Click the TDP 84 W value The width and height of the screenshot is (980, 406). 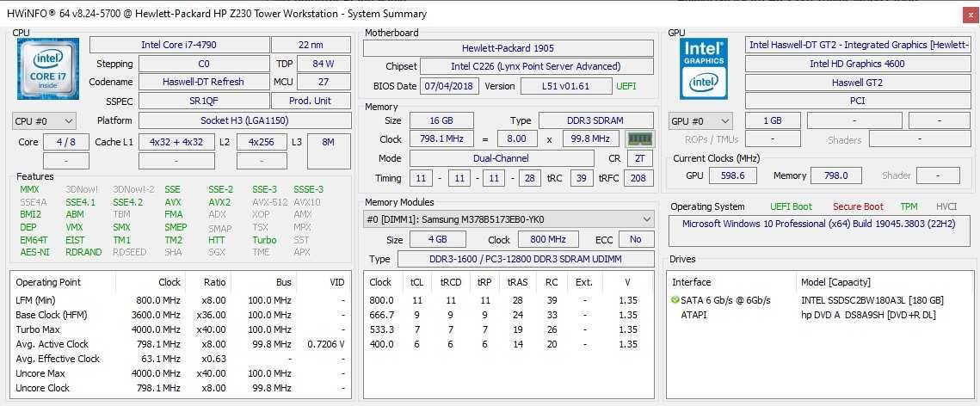[324, 64]
